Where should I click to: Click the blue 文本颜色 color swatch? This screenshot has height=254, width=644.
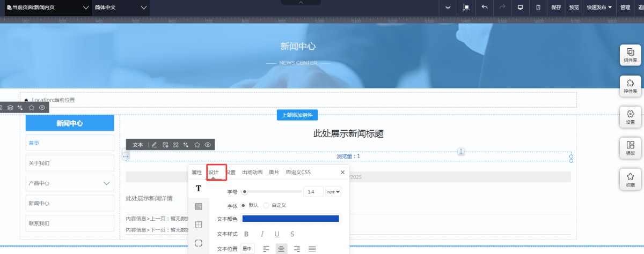[x=290, y=219]
